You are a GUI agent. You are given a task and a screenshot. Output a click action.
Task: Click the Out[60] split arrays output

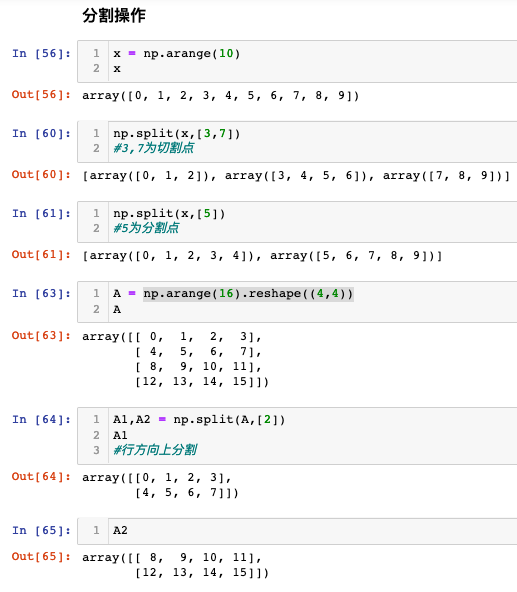pyautogui.click(x=296, y=176)
